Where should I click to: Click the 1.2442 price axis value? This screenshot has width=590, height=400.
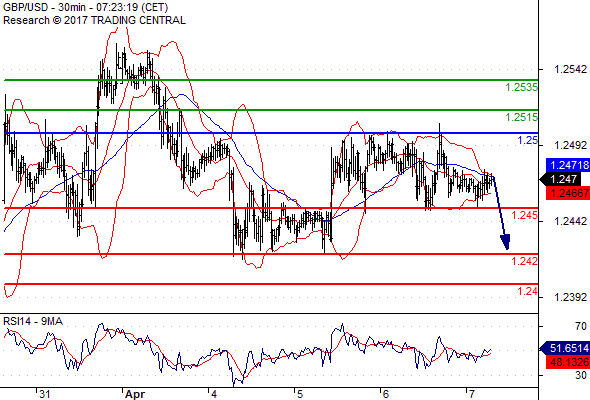(570, 221)
